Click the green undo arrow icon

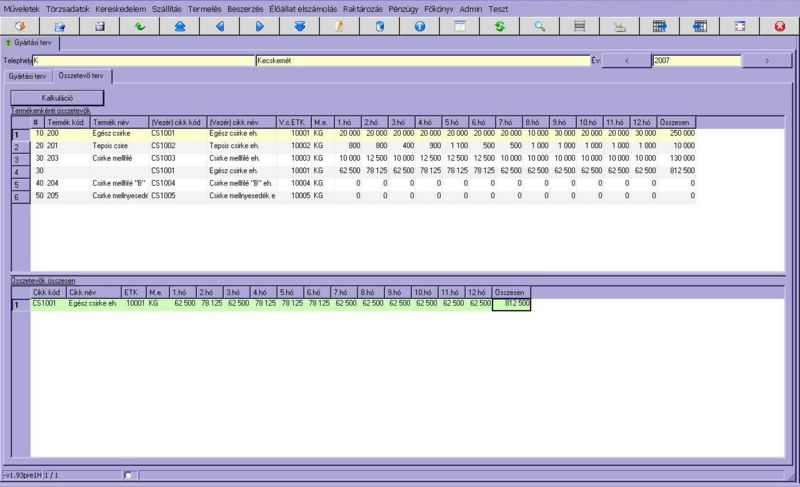(140, 26)
